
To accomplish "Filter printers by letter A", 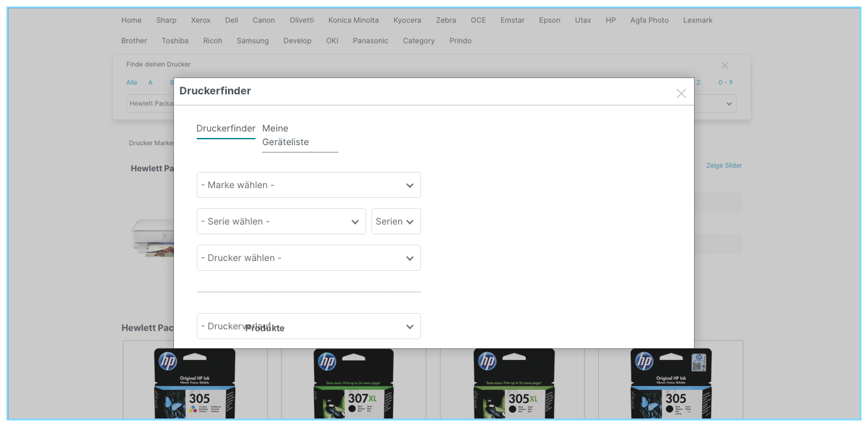I will click(151, 83).
